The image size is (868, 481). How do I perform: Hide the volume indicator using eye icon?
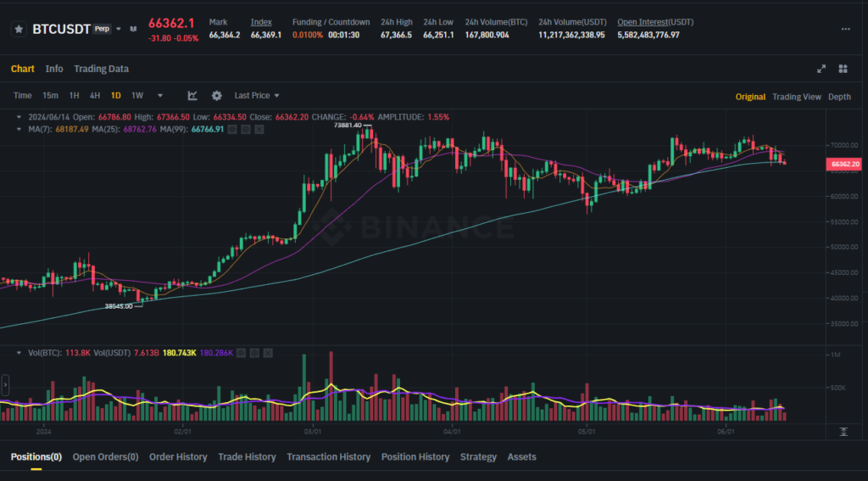click(x=240, y=352)
